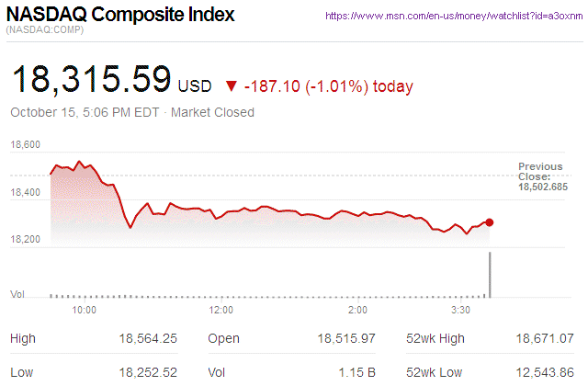Viewport: 588px width, 386px height.
Task: Click the Open value 18,515.97
Action: (x=346, y=339)
